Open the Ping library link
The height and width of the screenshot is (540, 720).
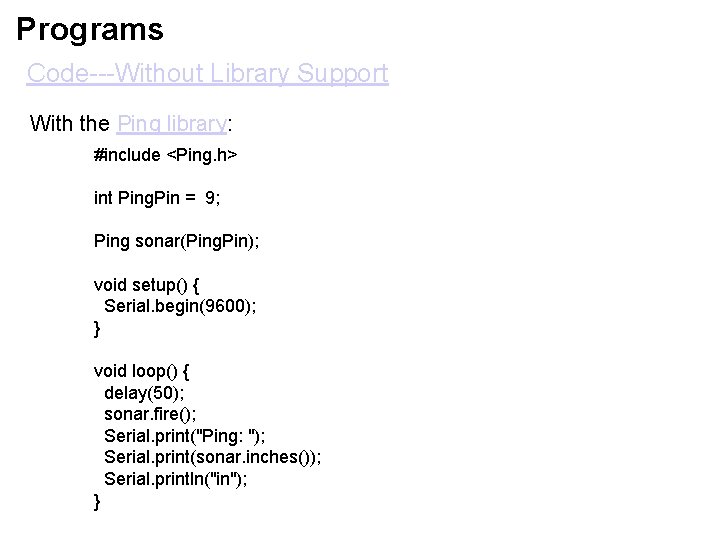pyautogui.click(x=172, y=124)
